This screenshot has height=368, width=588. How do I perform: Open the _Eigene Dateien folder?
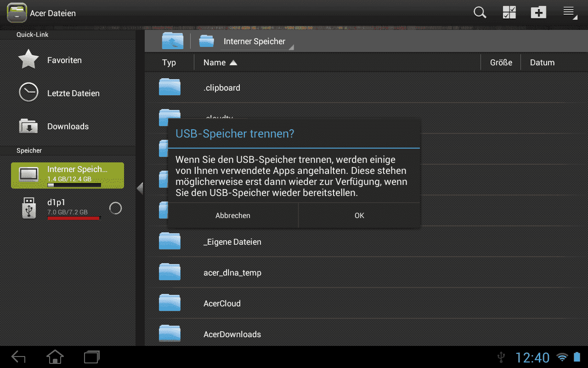click(366, 241)
